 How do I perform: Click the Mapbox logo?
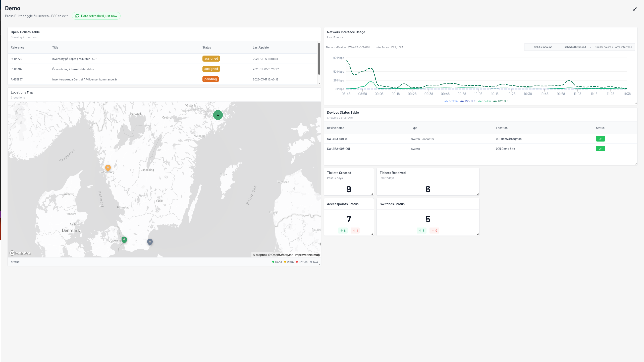pyautogui.click(x=20, y=253)
